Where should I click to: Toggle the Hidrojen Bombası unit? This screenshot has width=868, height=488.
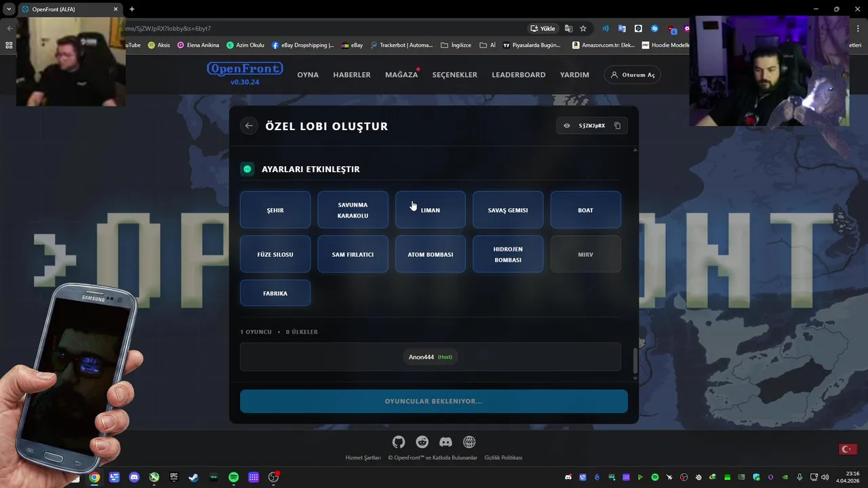click(508, 254)
